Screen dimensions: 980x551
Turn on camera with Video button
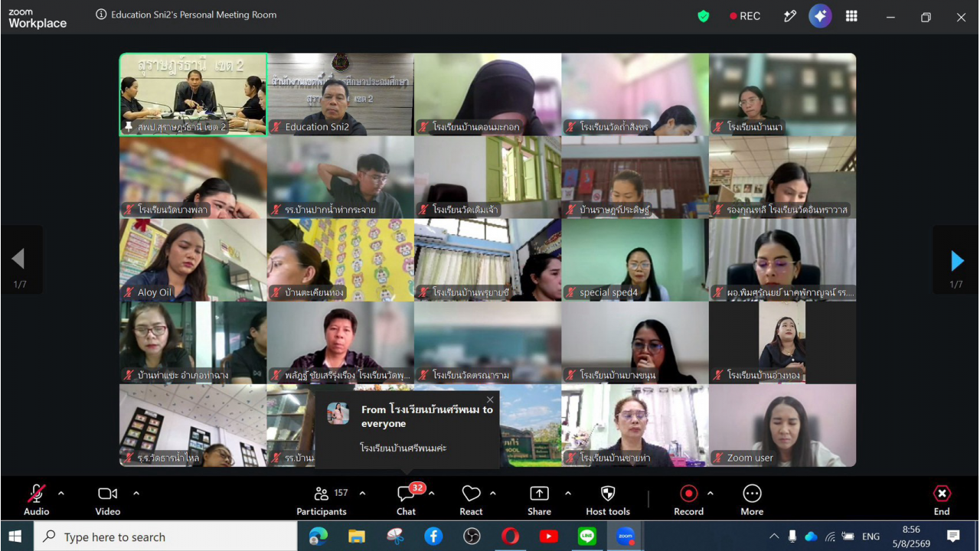point(107,500)
